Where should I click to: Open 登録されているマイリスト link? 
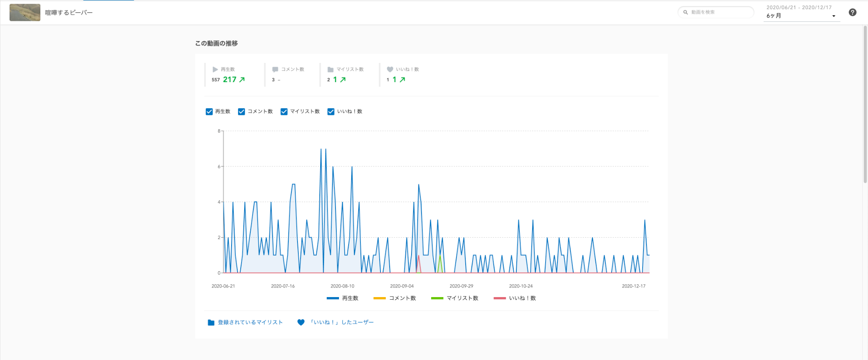coord(250,322)
